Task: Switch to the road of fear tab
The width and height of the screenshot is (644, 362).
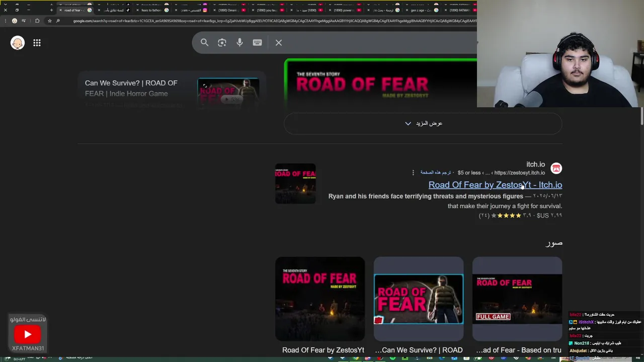Action: tap(74, 10)
